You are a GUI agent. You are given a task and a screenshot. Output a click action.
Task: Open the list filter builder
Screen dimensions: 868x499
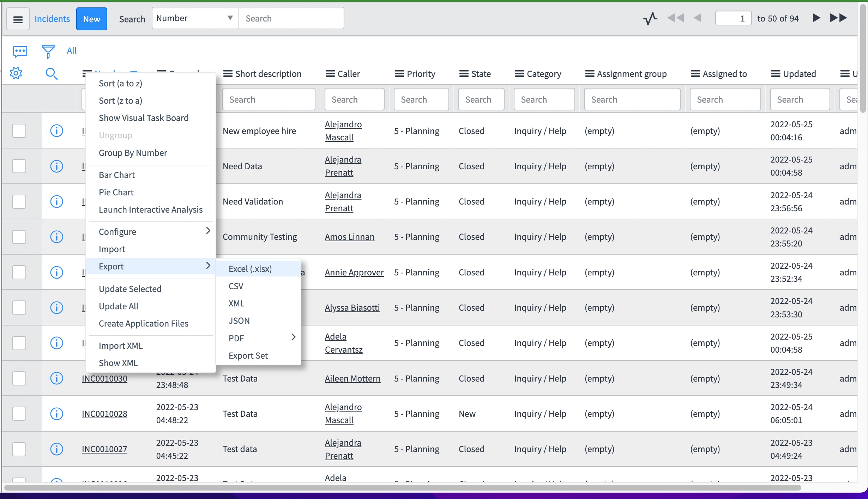point(48,50)
